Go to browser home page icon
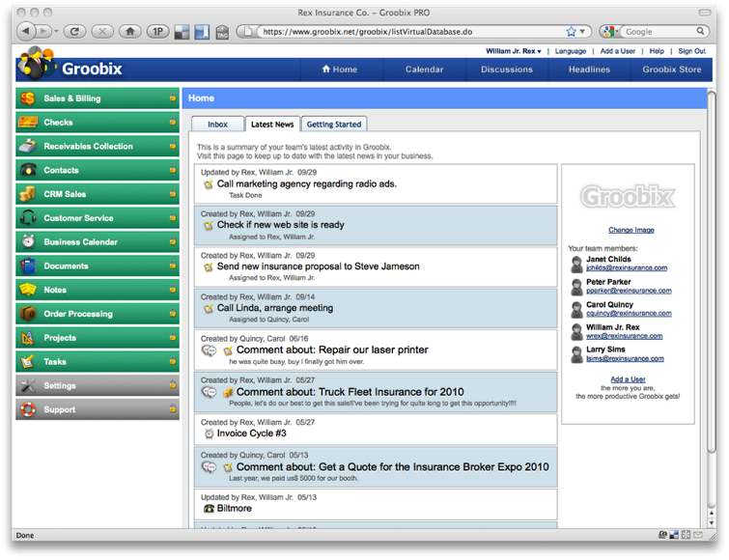Screen dimensions: 729x560 (130, 31)
